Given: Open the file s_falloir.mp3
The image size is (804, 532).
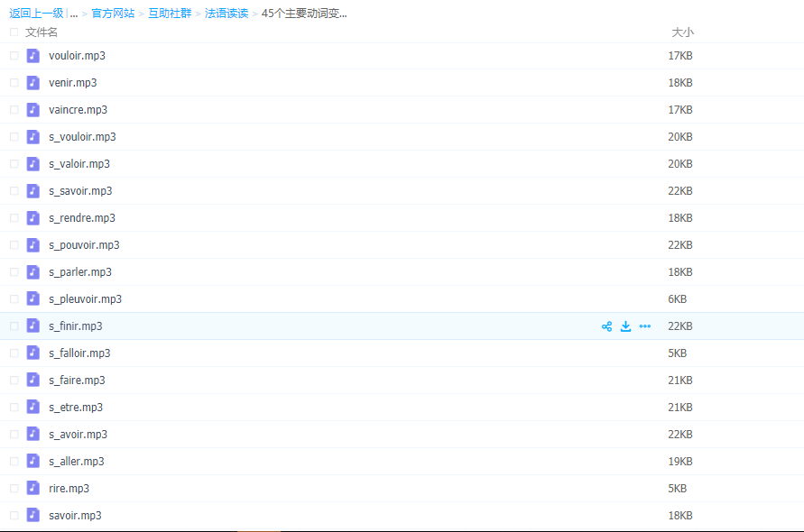Looking at the screenshot, I should (79, 353).
